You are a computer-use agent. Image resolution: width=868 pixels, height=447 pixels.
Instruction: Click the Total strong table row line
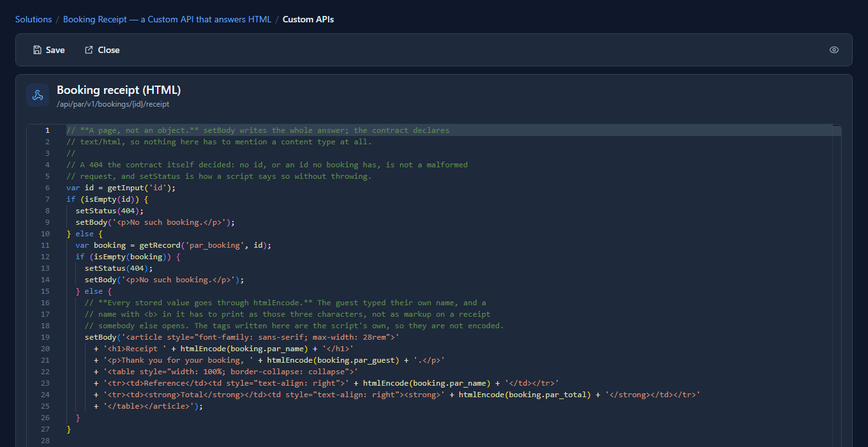[397, 395]
